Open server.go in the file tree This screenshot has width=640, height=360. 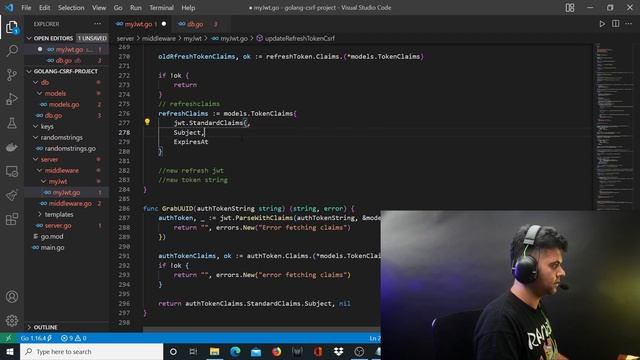click(58, 226)
